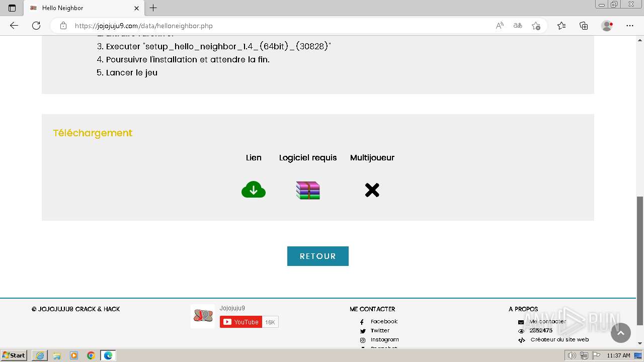
Task: Click the volume speaker tray icon
Action: (x=573, y=355)
